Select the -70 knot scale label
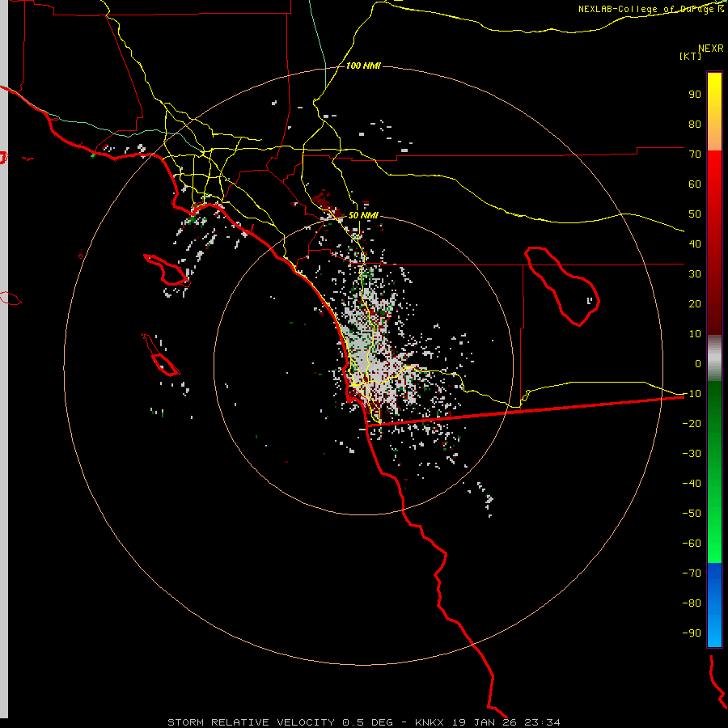Viewport: 728px width, 728px height. (692, 574)
